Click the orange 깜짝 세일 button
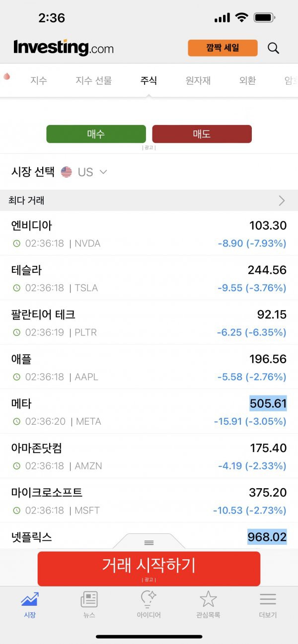This screenshot has width=298, height=644. point(223,48)
